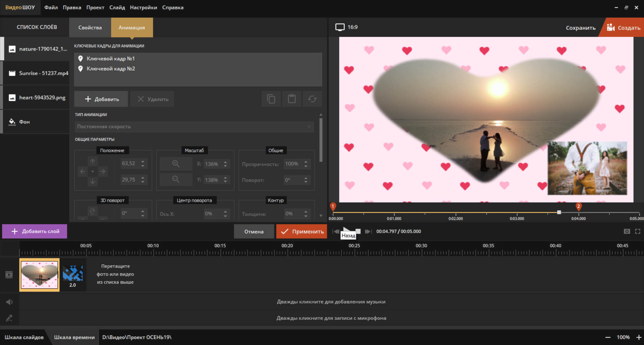Jump to the previous frame in the preview
The image size is (644, 345).
click(x=336, y=231)
